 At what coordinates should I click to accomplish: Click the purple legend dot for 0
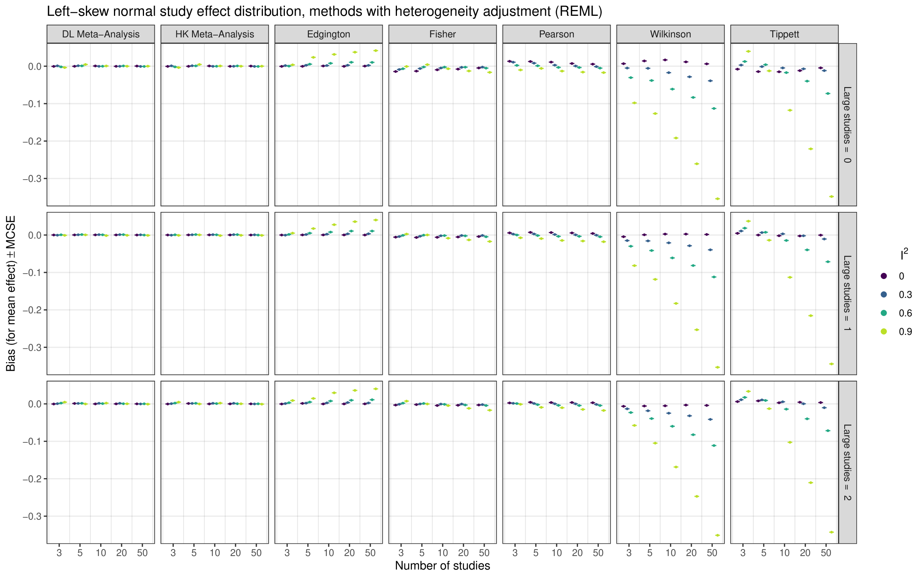click(884, 276)
